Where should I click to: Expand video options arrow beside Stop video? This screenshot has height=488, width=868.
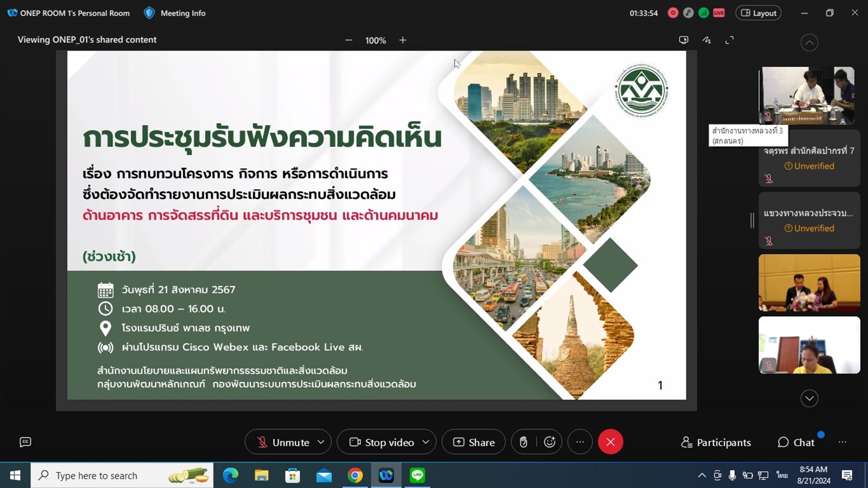pyautogui.click(x=426, y=442)
